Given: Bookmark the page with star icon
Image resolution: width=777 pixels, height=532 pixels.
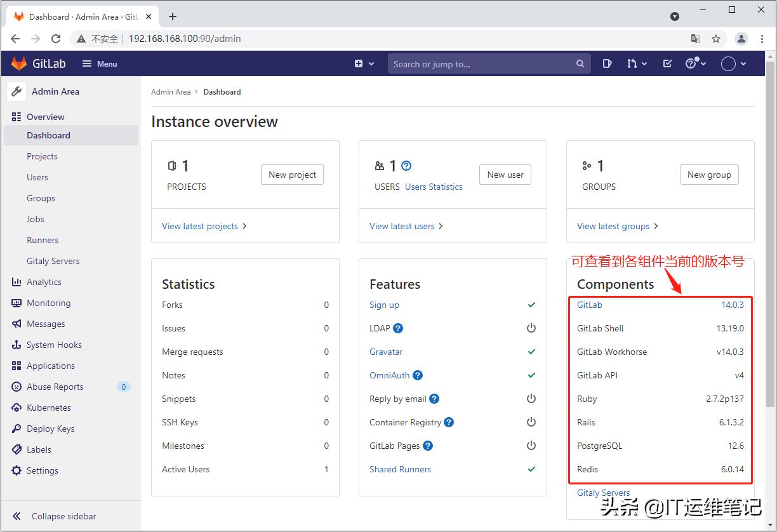Looking at the screenshot, I should tap(716, 39).
